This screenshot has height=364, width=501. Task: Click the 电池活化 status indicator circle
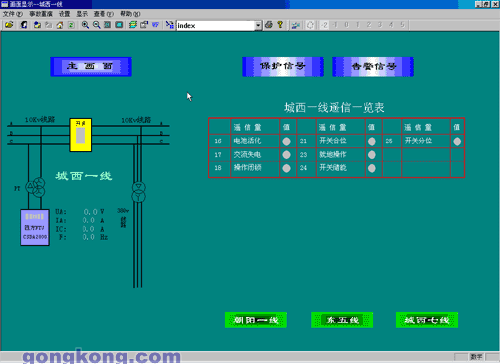pos(286,141)
